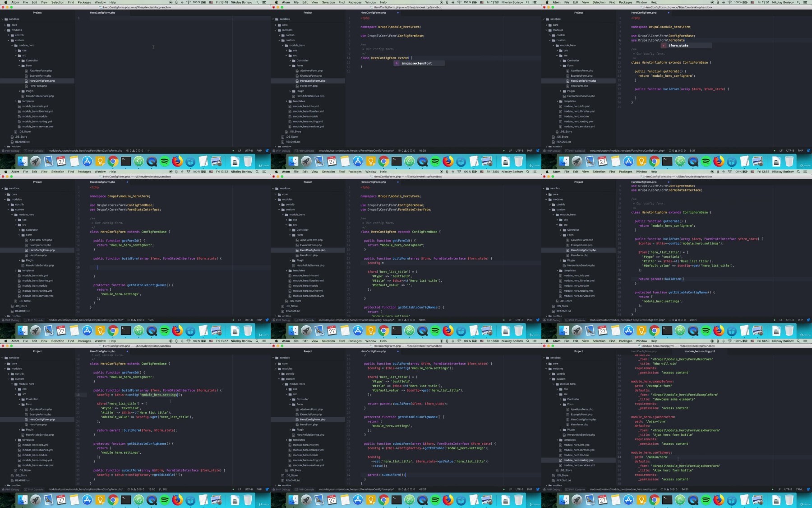This screenshot has height=508, width=812.
Task: Open Terminal from the 13:50 screenshot's dock
Action: [397, 161]
